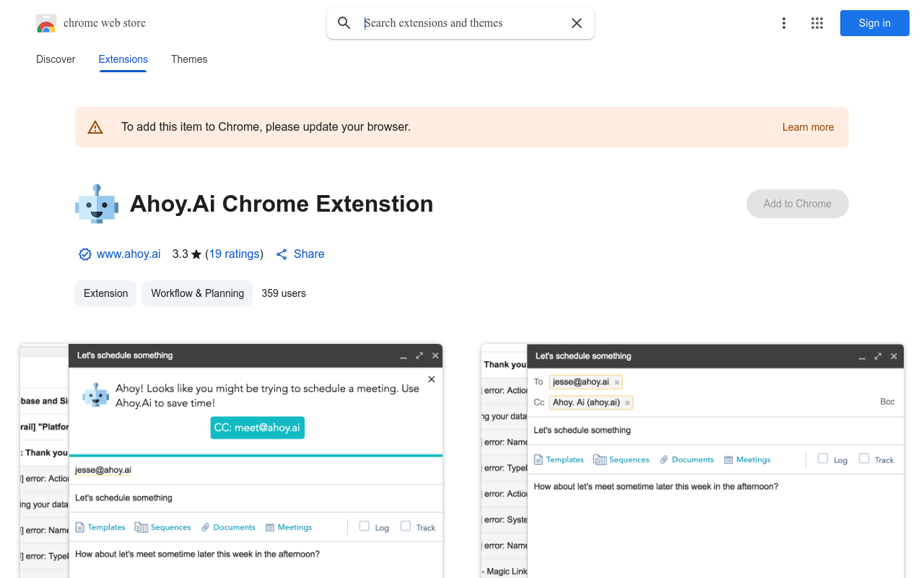Click the disabled Add to Chrome button
This screenshot has height=578, width=924.
[798, 204]
